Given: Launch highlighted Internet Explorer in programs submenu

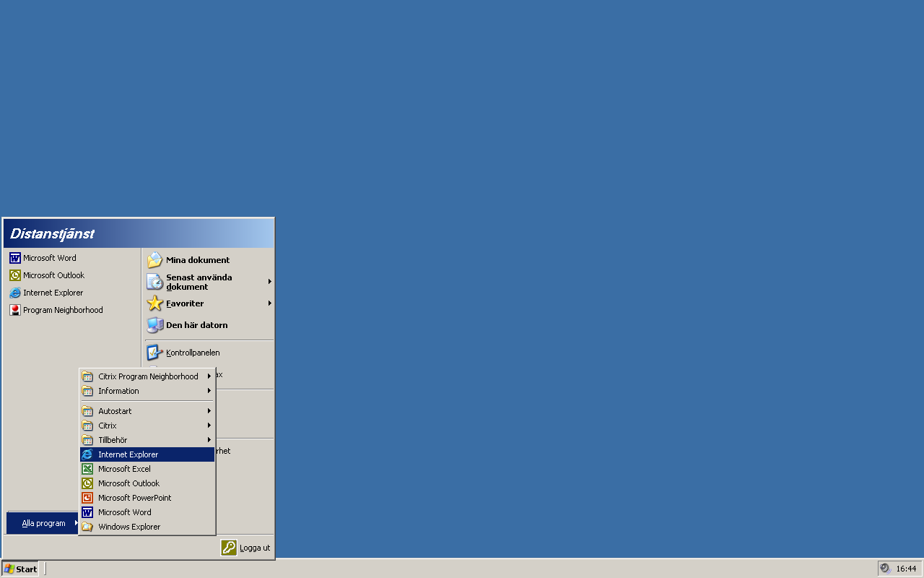Looking at the screenshot, I should (x=147, y=454).
